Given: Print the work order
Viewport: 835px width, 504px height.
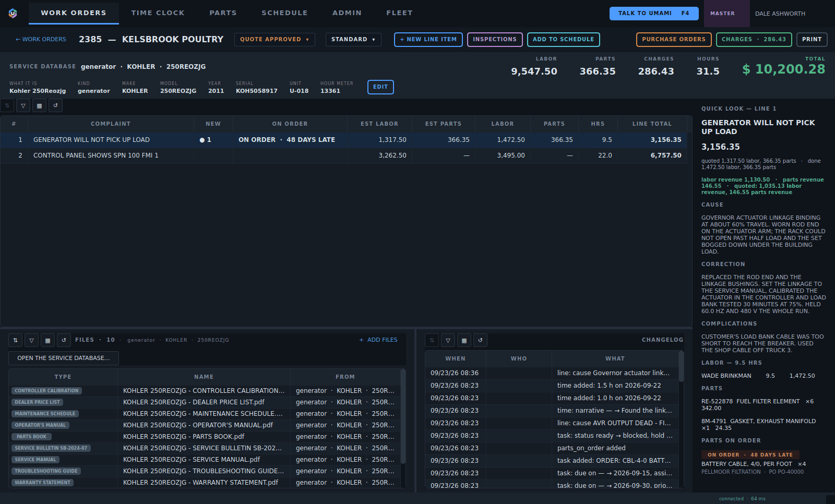Looking at the screenshot, I should pyautogui.click(x=812, y=40).
